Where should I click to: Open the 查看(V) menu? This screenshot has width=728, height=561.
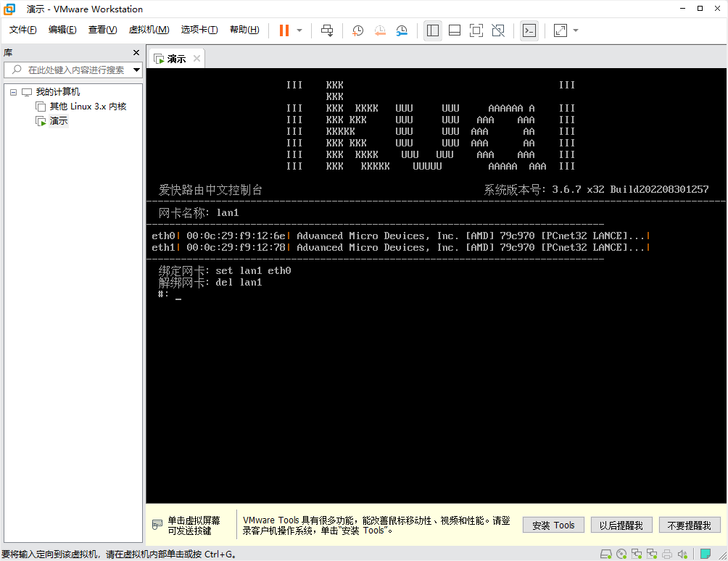pyautogui.click(x=103, y=30)
